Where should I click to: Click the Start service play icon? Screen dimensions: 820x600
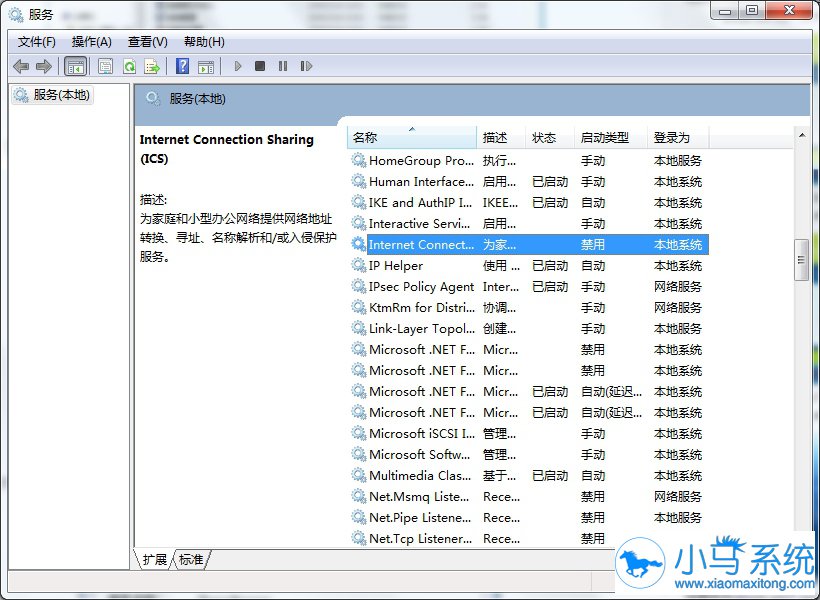[238, 66]
